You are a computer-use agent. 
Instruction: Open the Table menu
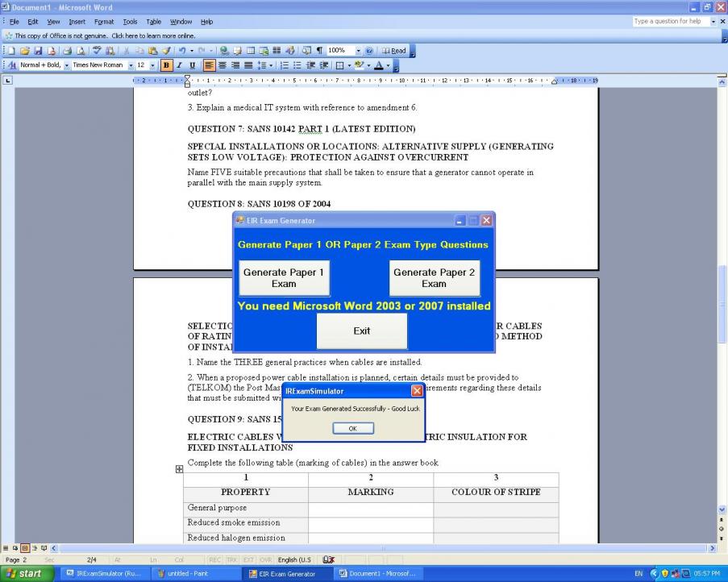(154, 21)
